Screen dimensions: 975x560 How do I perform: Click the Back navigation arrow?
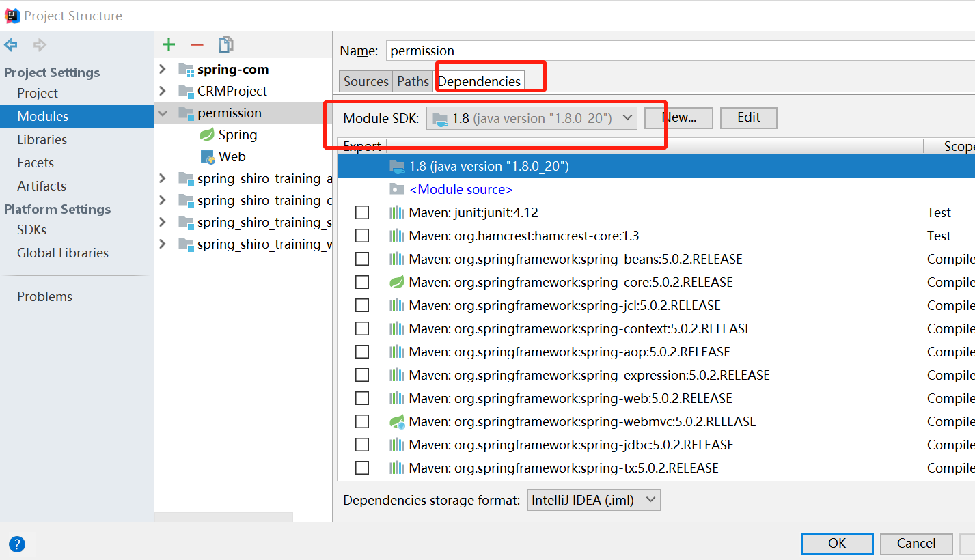point(11,45)
